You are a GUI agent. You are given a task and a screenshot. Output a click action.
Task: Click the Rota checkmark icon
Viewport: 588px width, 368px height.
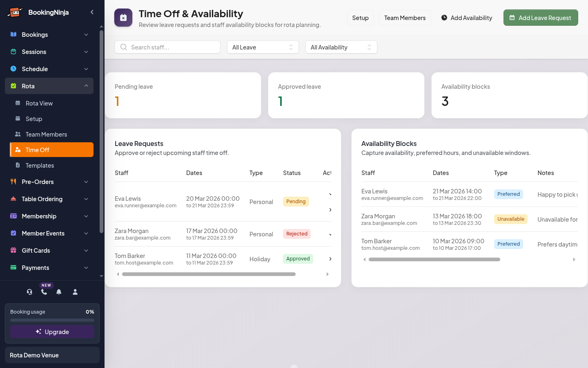coord(13,86)
